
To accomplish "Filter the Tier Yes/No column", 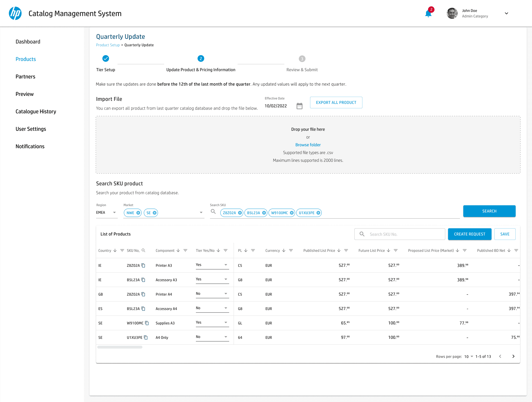I will pos(226,250).
